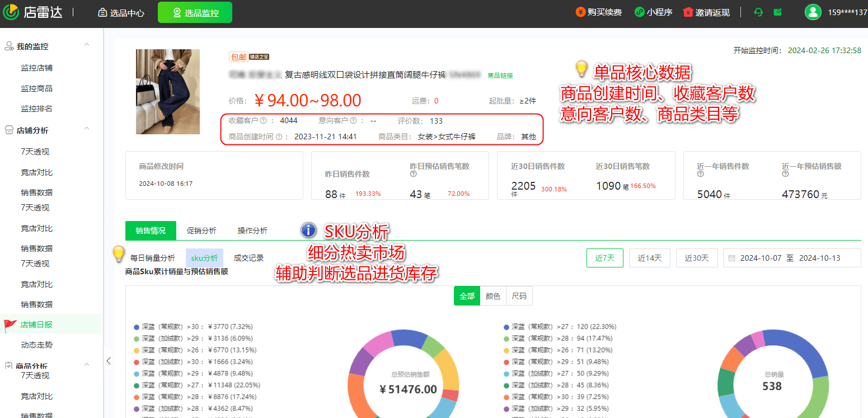The height and width of the screenshot is (418, 868).
Task: Open customer service headset icon
Action: pos(759,12)
